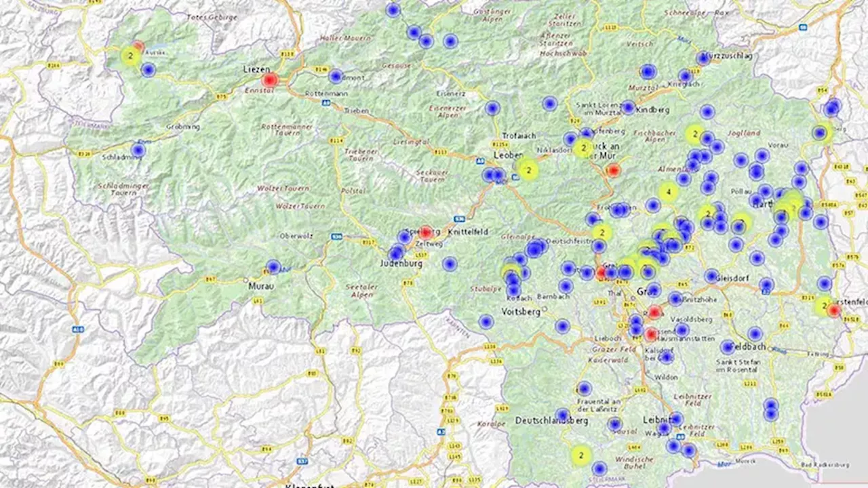This screenshot has width=868, height=488.
Task: Click the Murau town label
Action: coord(260,287)
